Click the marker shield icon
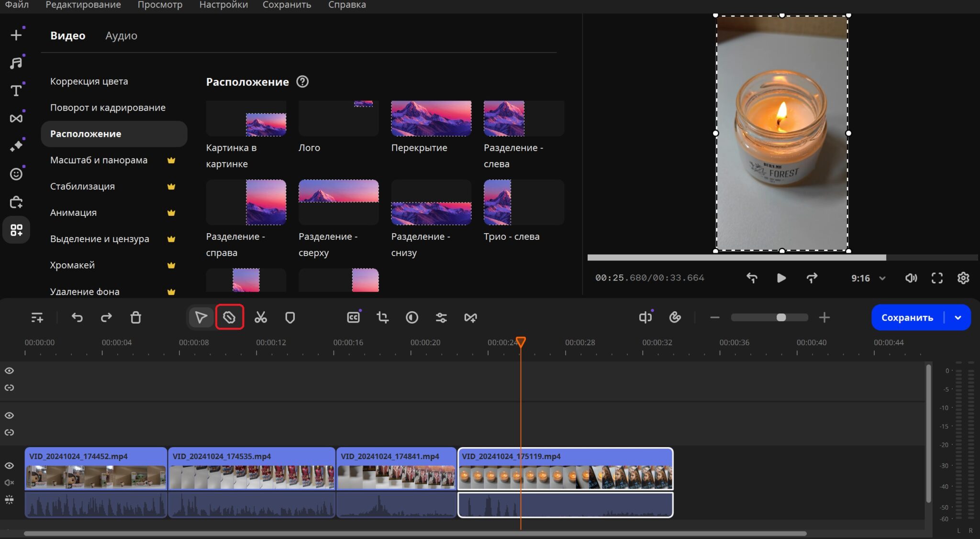The width and height of the screenshot is (980, 539). click(x=290, y=317)
